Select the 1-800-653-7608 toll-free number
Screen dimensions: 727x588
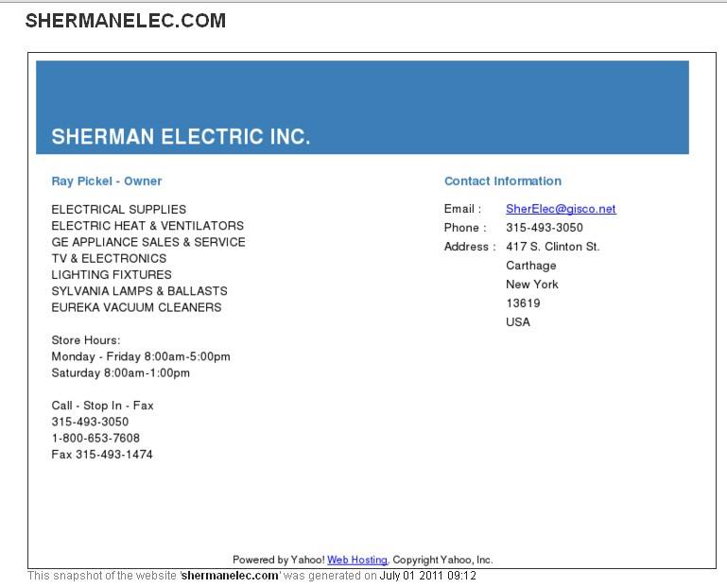pos(95,439)
